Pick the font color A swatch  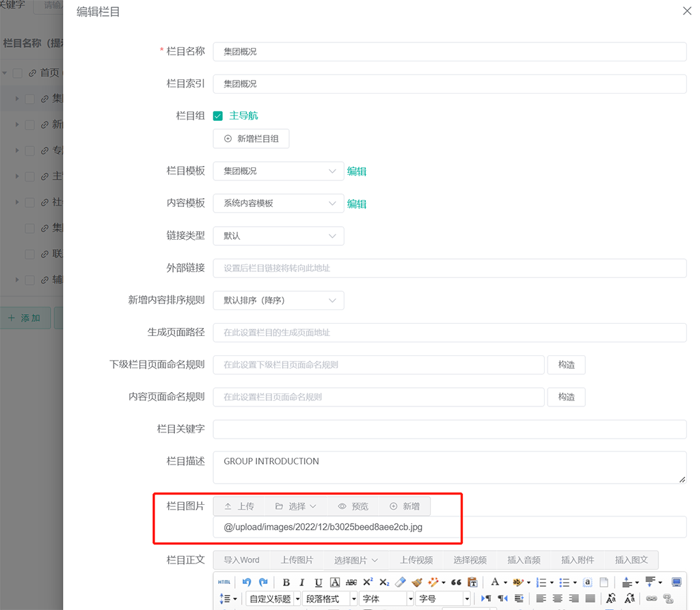click(495, 582)
